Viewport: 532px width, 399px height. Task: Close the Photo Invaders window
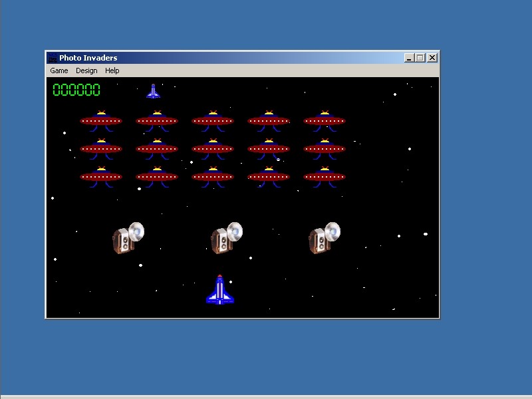click(x=432, y=58)
